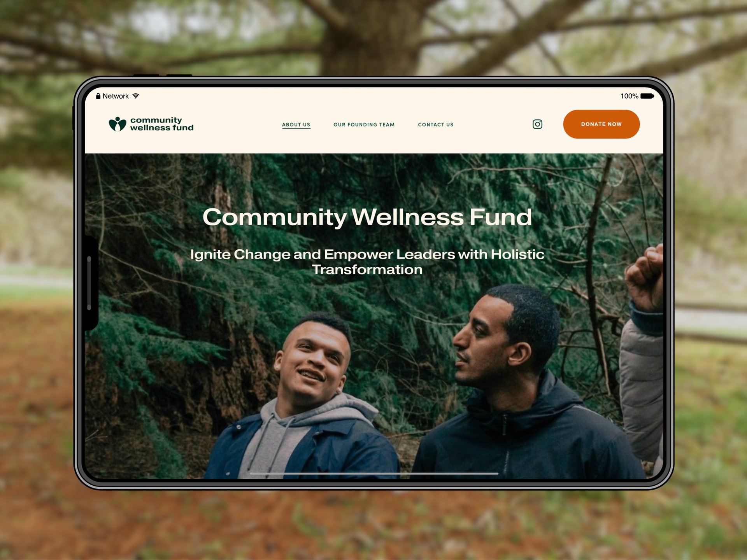Tap the tablet's side notch sensor bar
This screenshot has height=560, width=747.
click(89, 283)
